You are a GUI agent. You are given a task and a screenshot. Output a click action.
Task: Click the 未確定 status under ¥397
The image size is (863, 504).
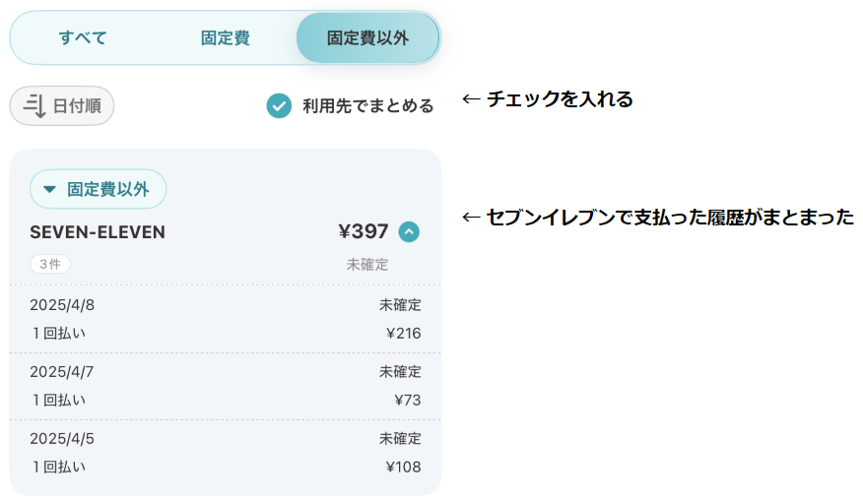367,264
